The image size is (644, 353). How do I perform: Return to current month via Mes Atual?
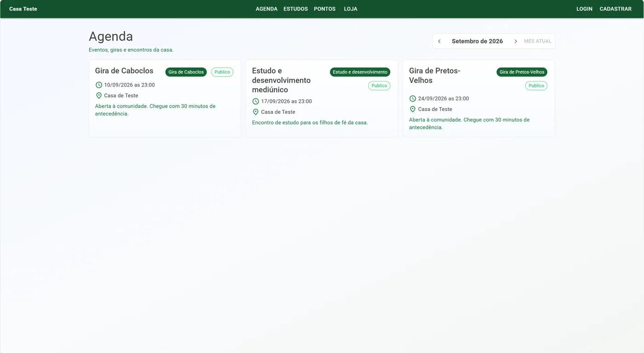coord(538,41)
